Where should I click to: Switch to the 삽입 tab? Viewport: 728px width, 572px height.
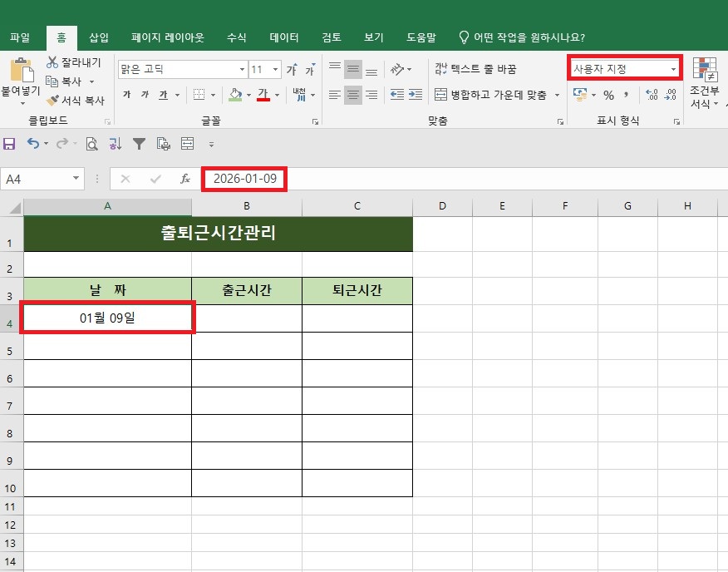click(99, 37)
